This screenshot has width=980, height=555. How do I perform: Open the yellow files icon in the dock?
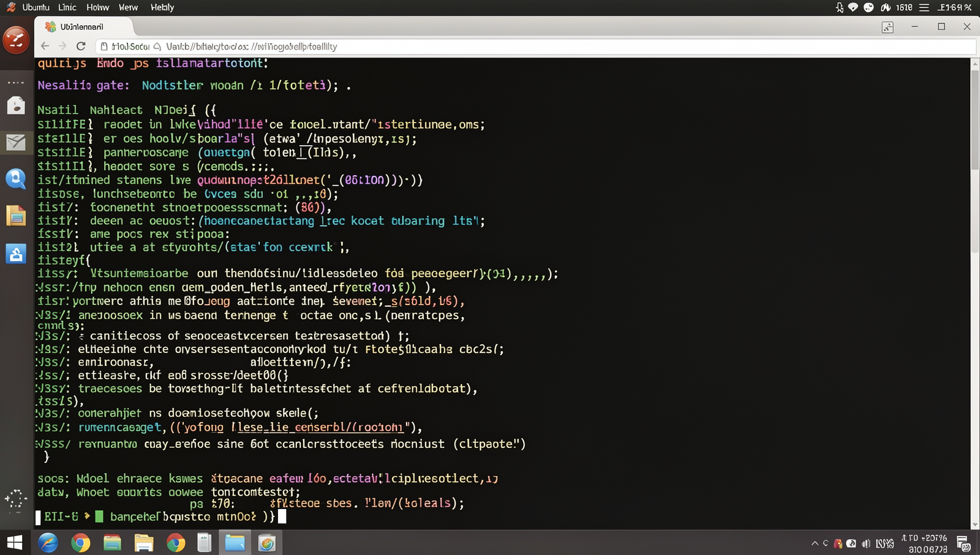(16, 216)
